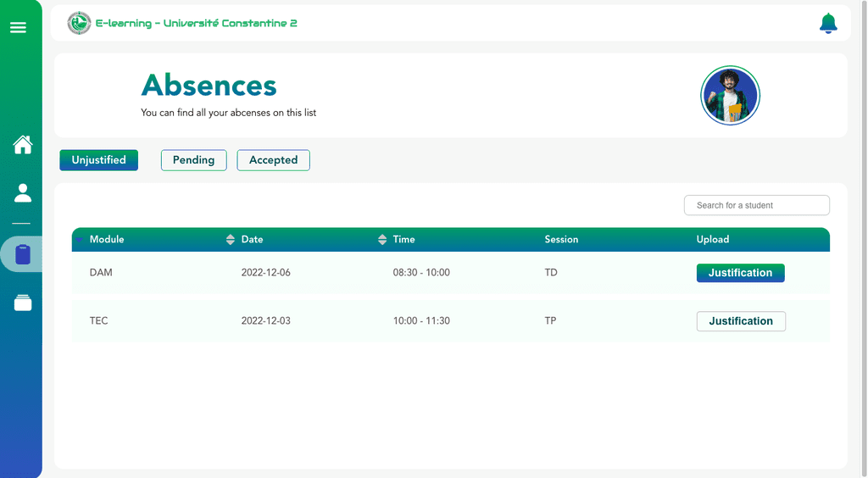Select the clipboard absences sidebar icon
The width and height of the screenshot is (868, 478).
(x=23, y=254)
